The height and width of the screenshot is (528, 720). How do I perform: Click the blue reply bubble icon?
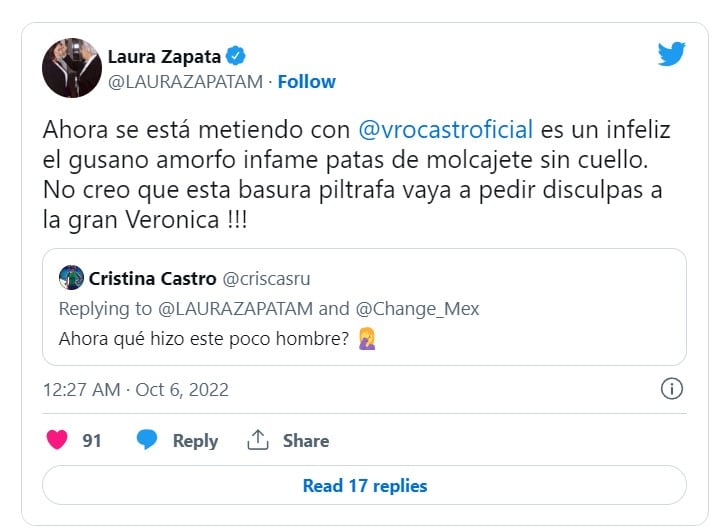(147, 440)
